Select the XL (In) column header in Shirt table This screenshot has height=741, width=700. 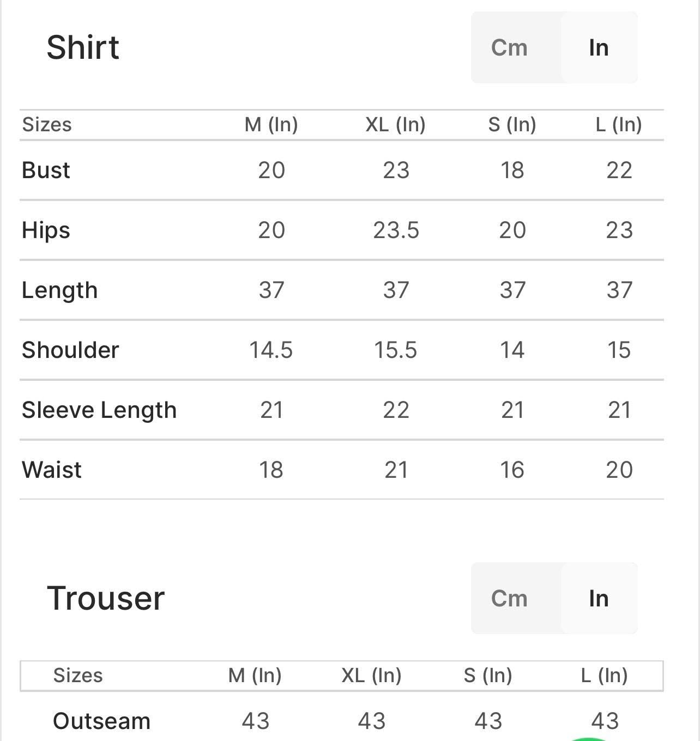tap(395, 125)
